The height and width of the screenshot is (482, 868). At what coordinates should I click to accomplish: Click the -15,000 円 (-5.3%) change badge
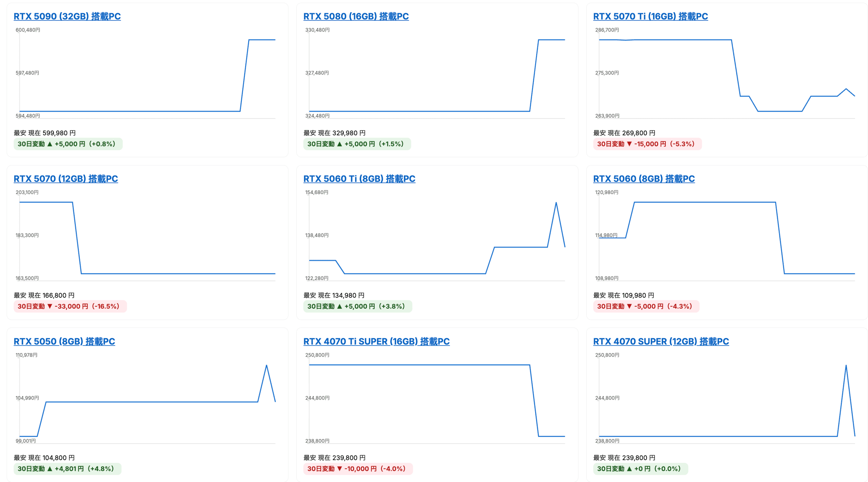coord(647,144)
